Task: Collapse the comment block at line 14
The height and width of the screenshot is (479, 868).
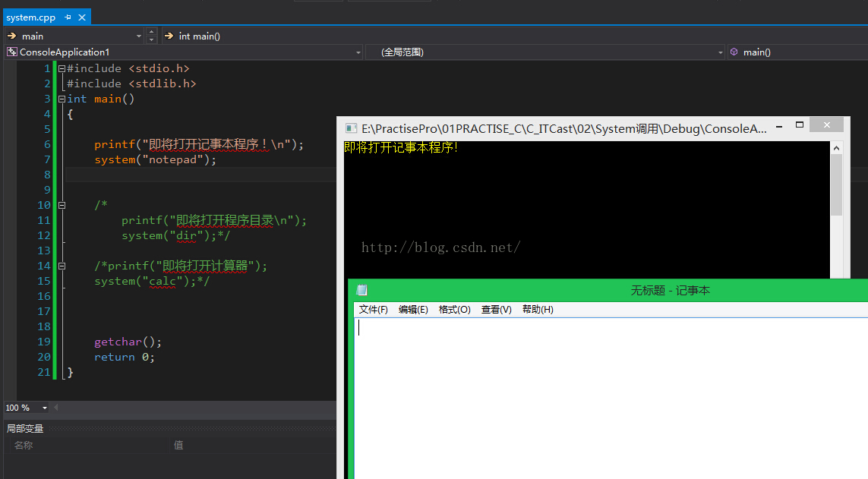Action: 62,266
